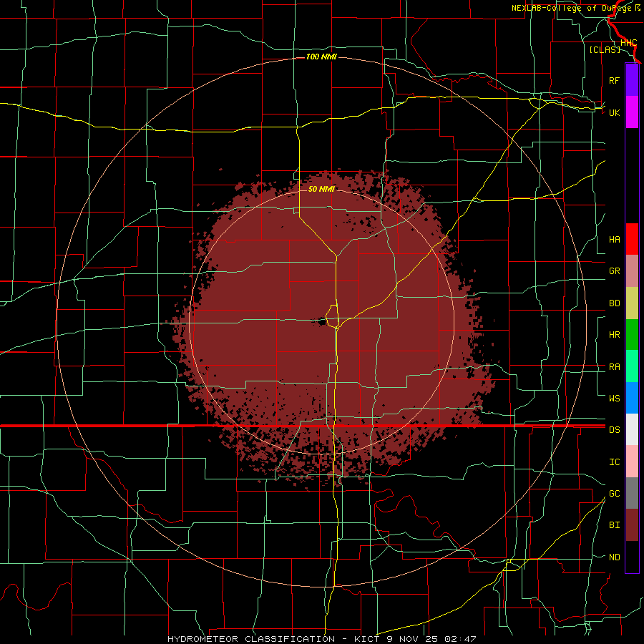This screenshot has width=644, height=644.
Task: Click the NEXLAB-College of DuPage credit text
Action: [x=575, y=8]
